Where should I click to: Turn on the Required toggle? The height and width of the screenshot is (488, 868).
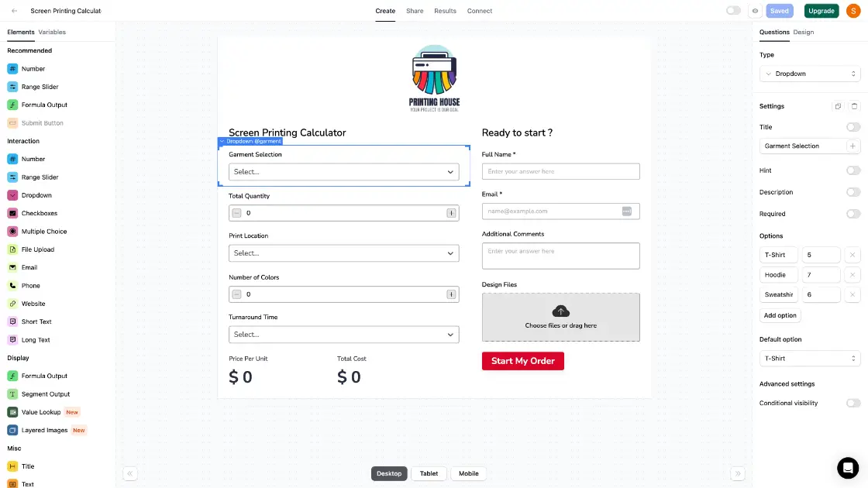click(x=853, y=214)
